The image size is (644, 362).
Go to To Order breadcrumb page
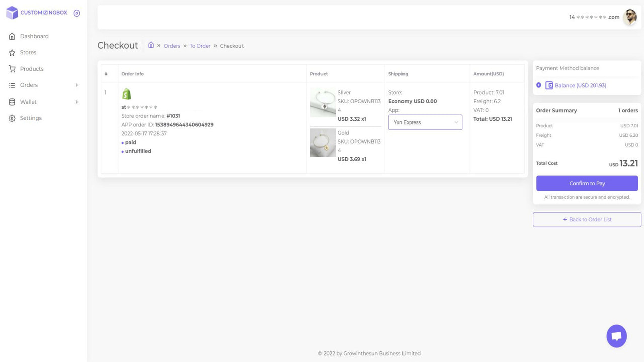pos(200,45)
